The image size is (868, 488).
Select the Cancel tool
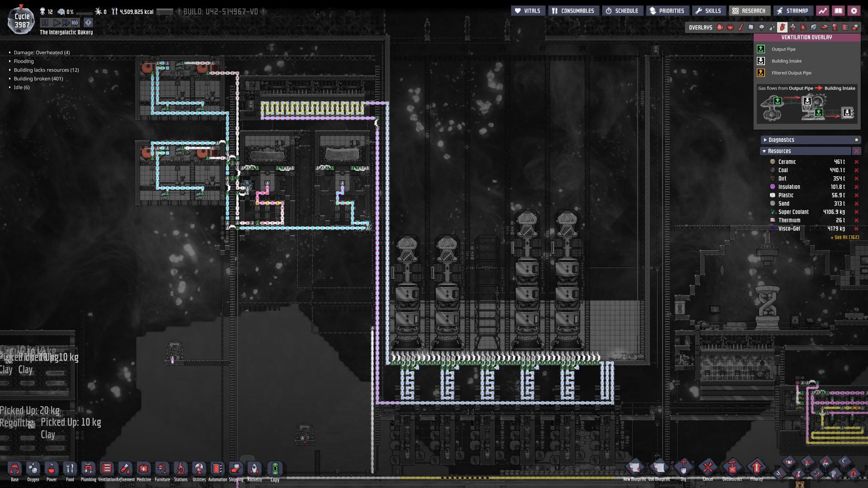click(708, 468)
